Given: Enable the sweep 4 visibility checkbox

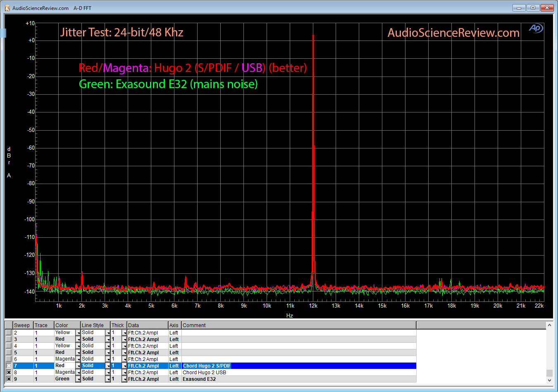Looking at the screenshot, I should pyautogui.click(x=9, y=346).
